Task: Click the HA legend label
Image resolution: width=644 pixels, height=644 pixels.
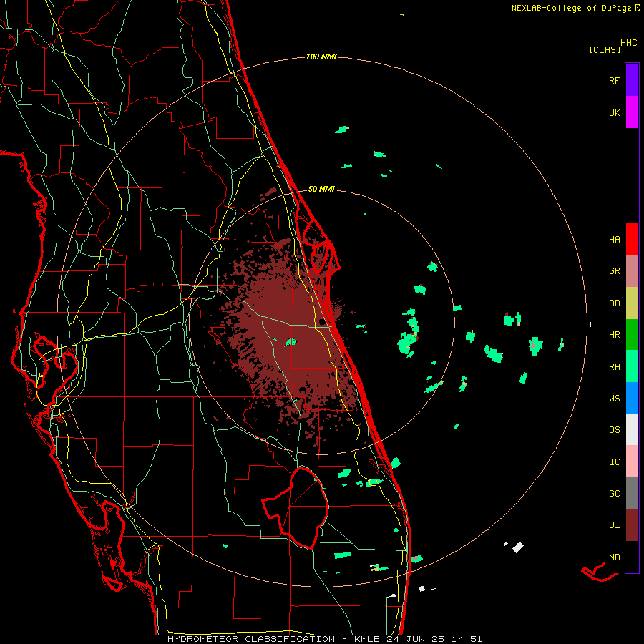Action: [614, 240]
